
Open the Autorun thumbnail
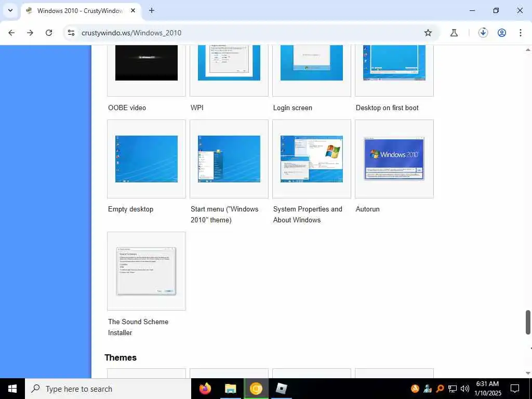pos(394,158)
